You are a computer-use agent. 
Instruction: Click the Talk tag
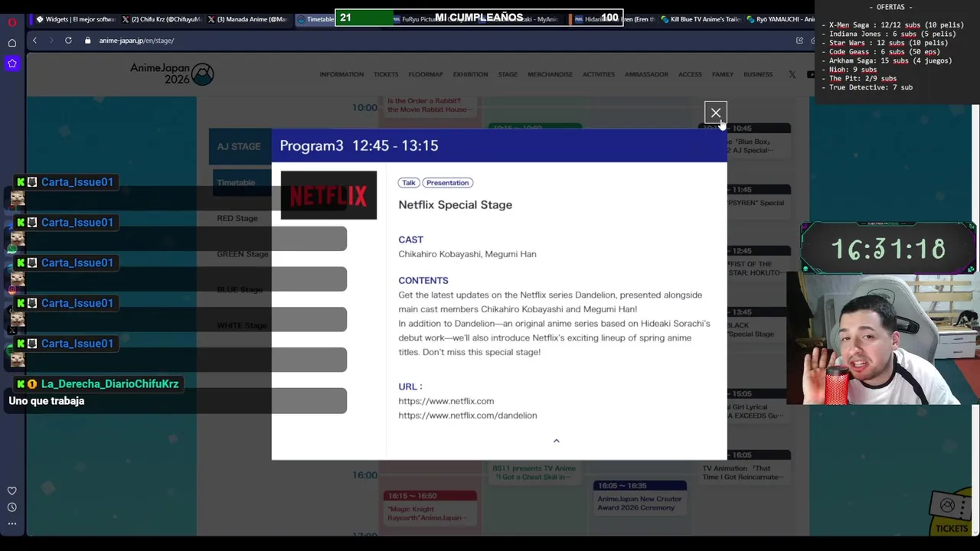click(409, 183)
